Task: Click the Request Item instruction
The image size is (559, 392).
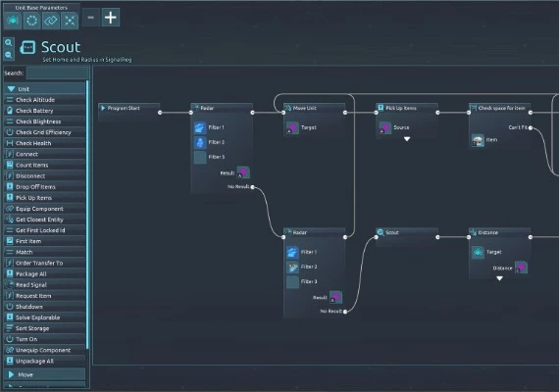Action: tap(44, 296)
